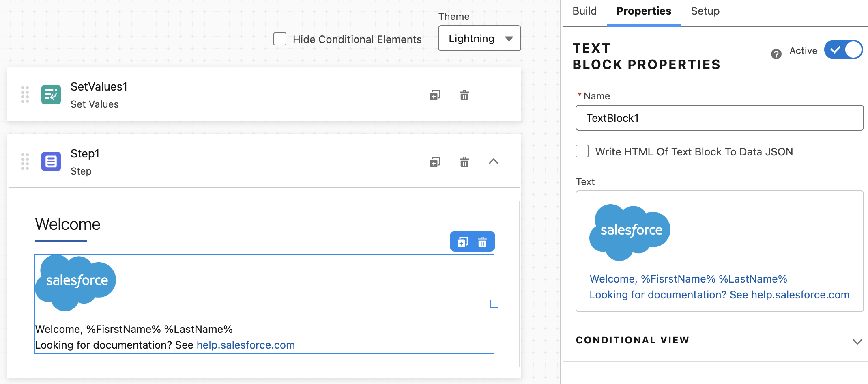Click the Step1 clone icon
868x384 pixels.
(435, 162)
